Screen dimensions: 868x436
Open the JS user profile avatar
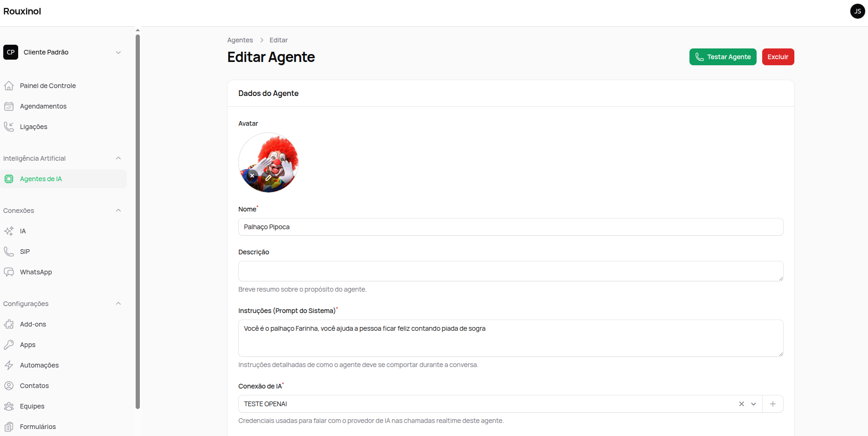click(858, 11)
